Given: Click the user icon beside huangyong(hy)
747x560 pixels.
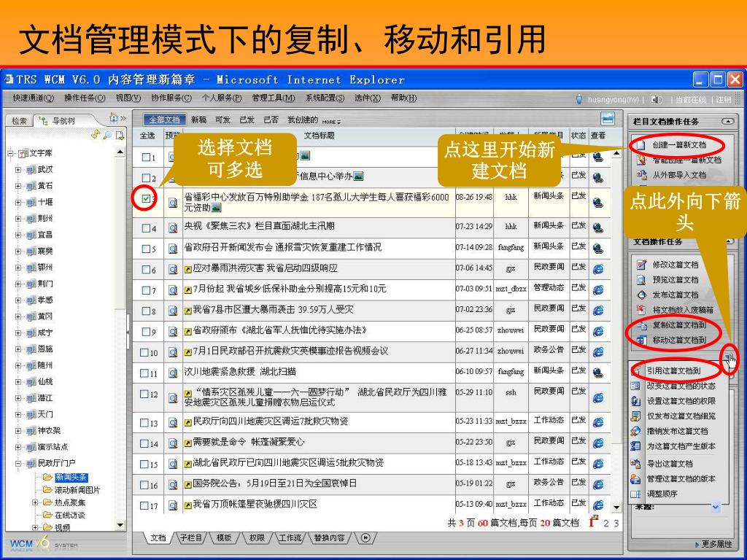Looking at the screenshot, I should pos(578,99).
